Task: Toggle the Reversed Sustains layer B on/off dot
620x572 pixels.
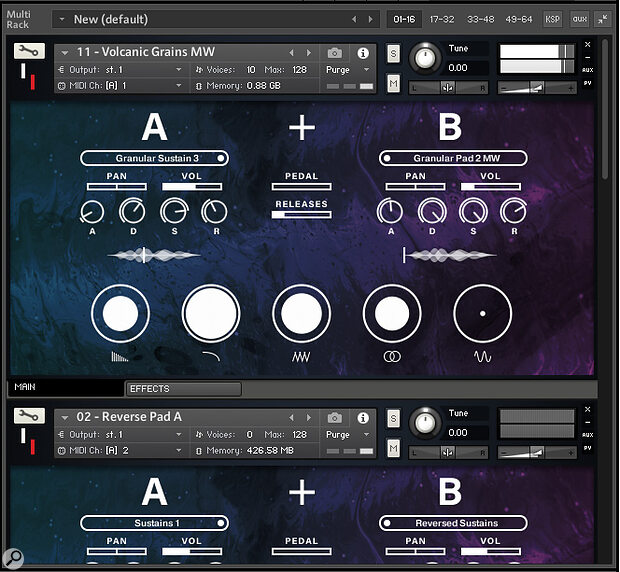Action: point(387,523)
